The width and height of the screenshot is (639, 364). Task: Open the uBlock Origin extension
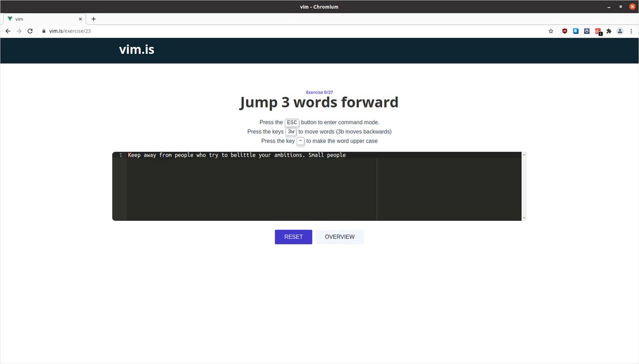pos(564,31)
